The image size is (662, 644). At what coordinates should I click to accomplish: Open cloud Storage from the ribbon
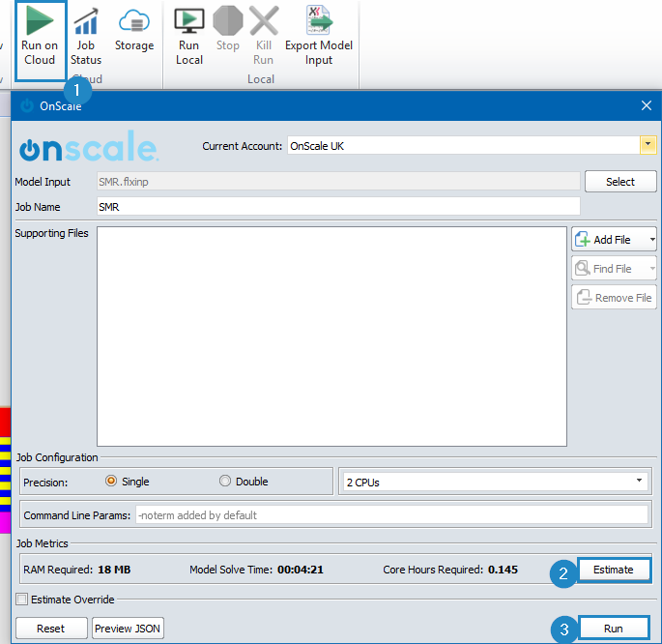point(134,30)
